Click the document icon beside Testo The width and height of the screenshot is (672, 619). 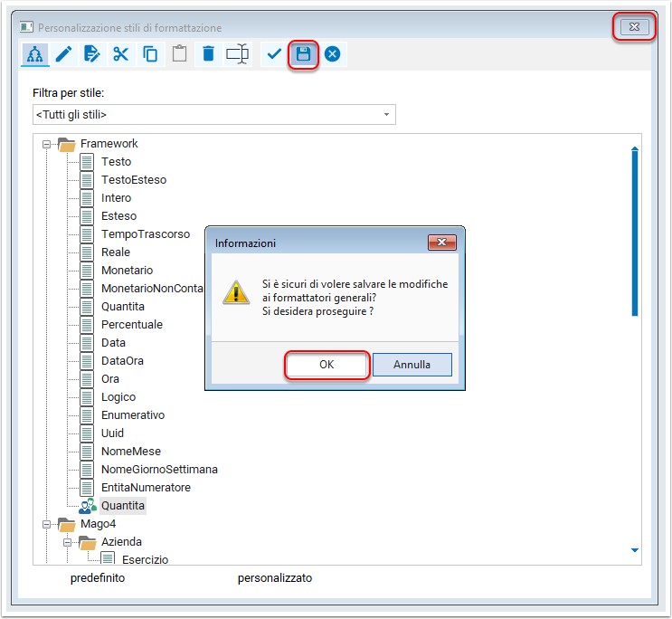87,162
